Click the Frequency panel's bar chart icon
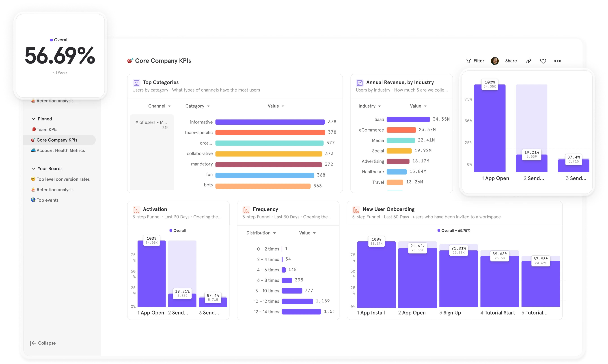This screenshot has height=364, width=608. click(x=246, y=209)
